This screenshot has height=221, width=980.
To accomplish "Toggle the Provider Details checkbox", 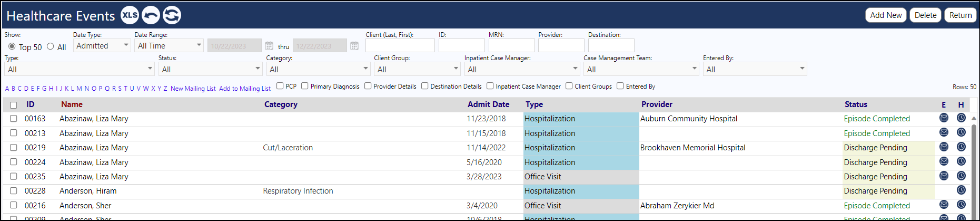I will [x=368, y=86].
